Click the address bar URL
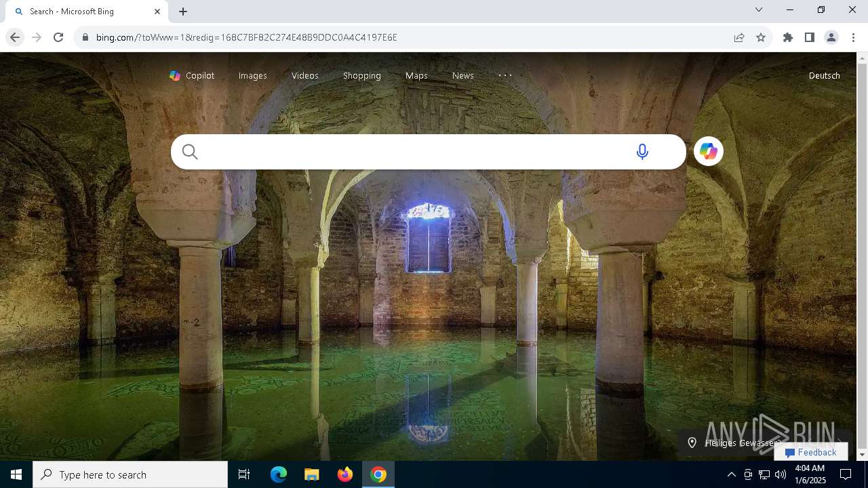 coord(247,37)
